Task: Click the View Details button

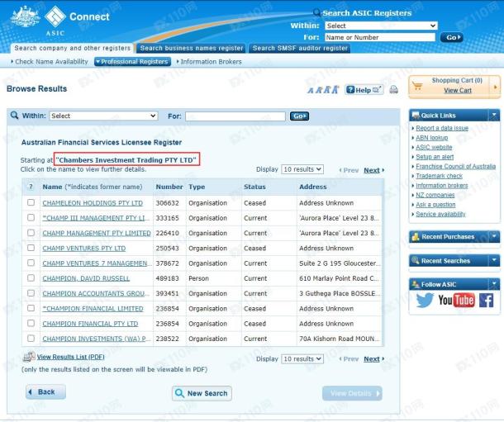Action: pyautogui.click(x=352, y=393)
